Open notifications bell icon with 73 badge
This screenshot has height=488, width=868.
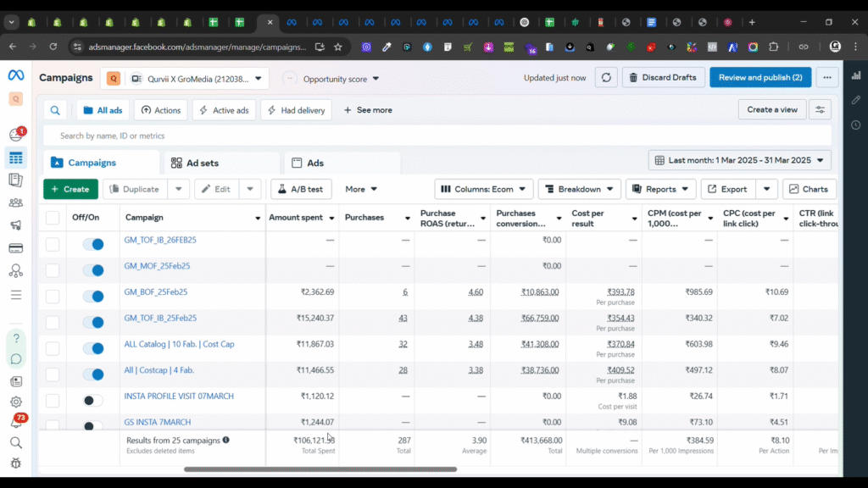[15, 421]
